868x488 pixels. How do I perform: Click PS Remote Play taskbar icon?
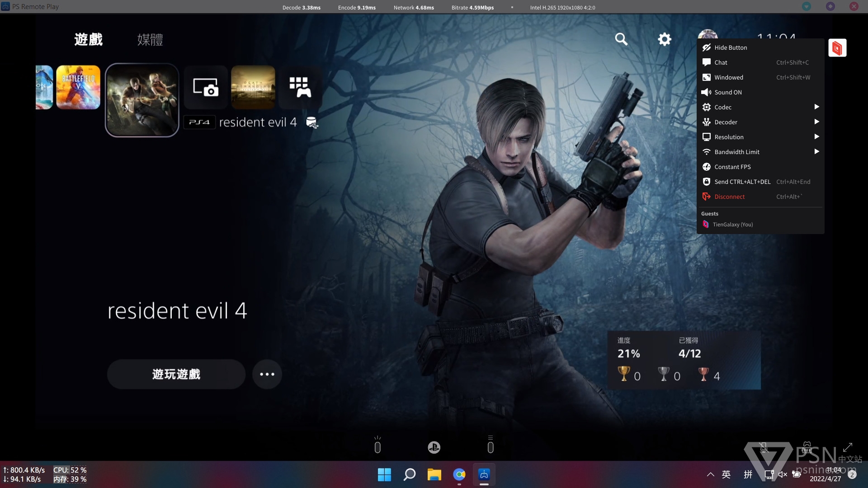pyautogui.click(x=484, y=474)
